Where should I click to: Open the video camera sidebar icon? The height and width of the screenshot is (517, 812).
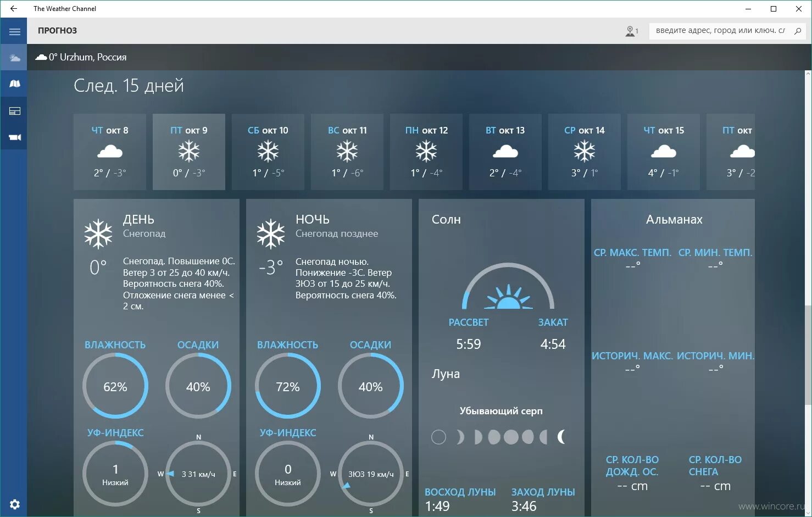[14, 137]
